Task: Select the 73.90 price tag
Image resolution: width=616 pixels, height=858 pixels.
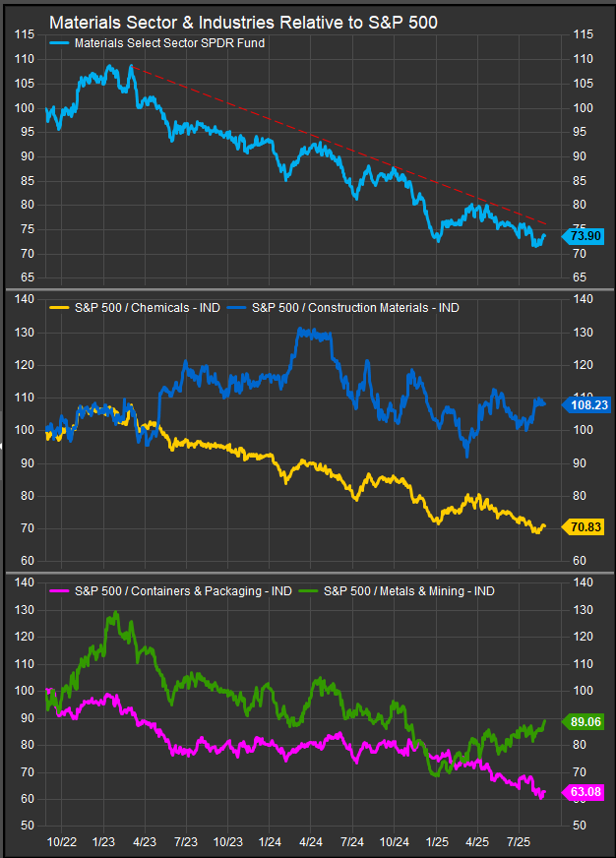Action: (582, 235)
